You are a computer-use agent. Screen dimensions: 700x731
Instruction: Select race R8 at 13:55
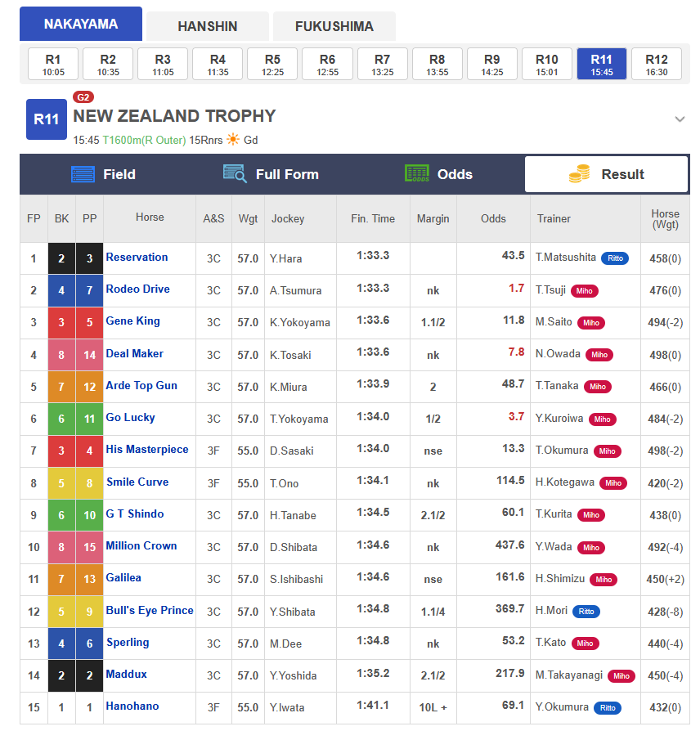[x=437, y=65]
